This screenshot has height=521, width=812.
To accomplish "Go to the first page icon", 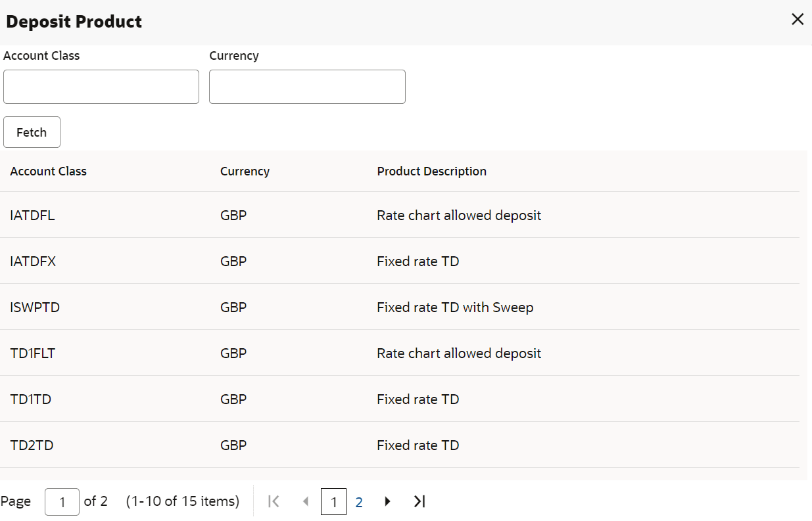I will coord(274,501).
